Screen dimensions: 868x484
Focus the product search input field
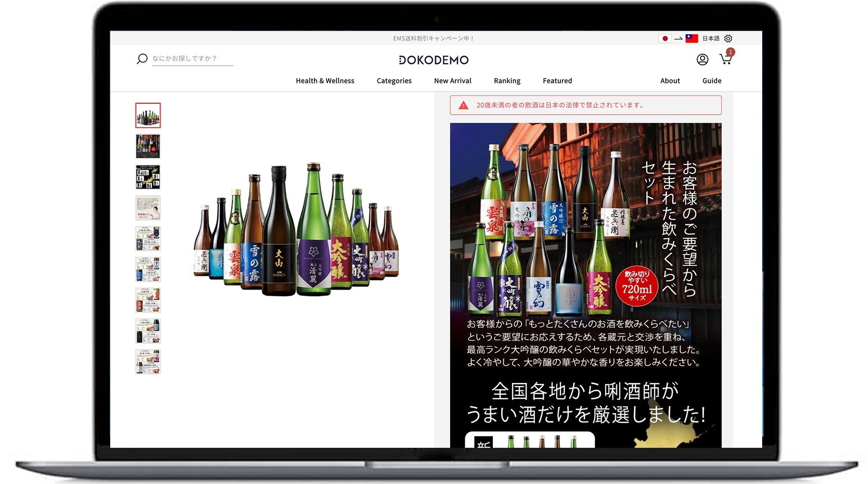pyautogui.click(x=192, y=58)
